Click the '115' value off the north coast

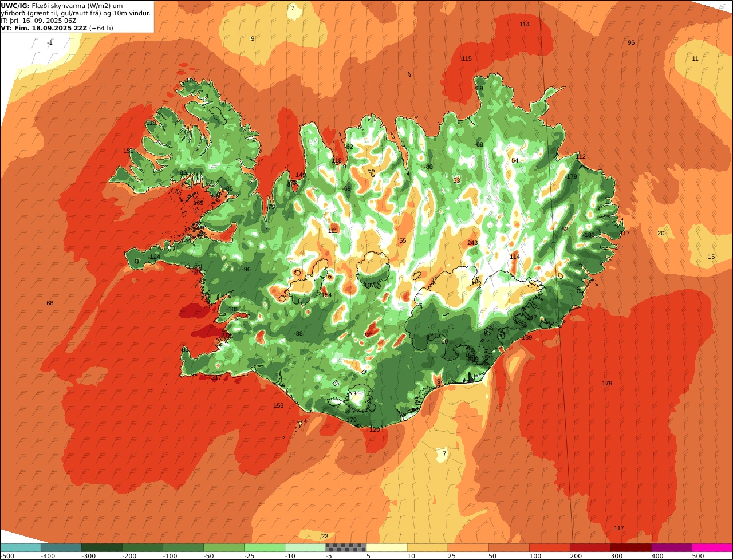[x=467, y=59]
